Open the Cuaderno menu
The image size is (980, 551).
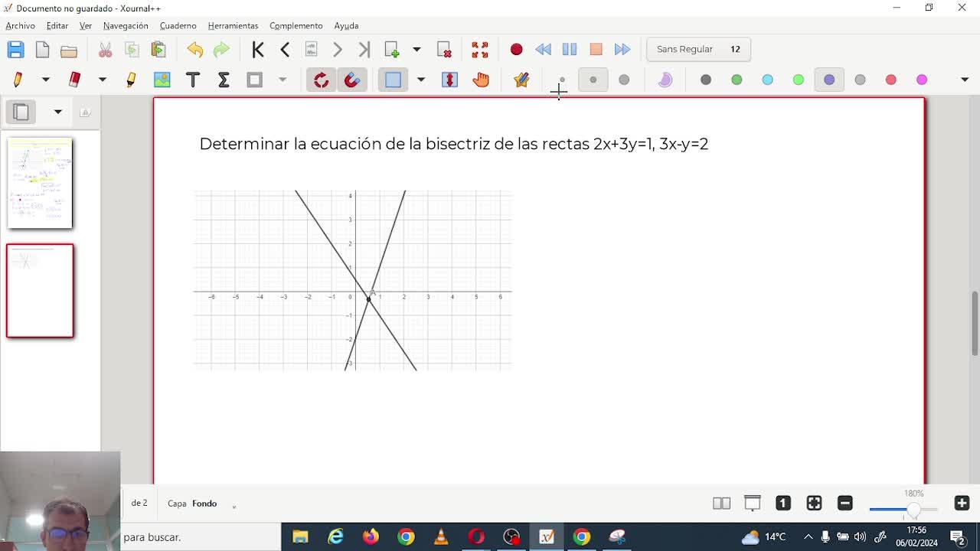click(x=178, y=26)
